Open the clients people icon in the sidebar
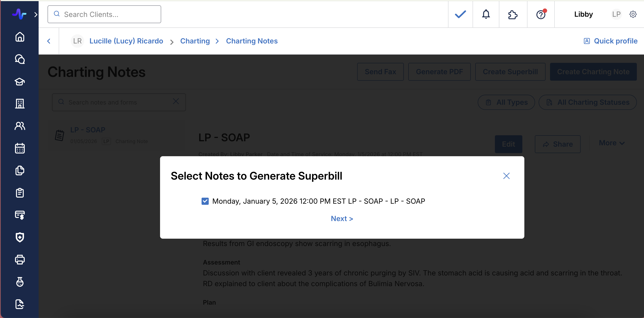The image size is (644, 318). click(x=20, y=126)
